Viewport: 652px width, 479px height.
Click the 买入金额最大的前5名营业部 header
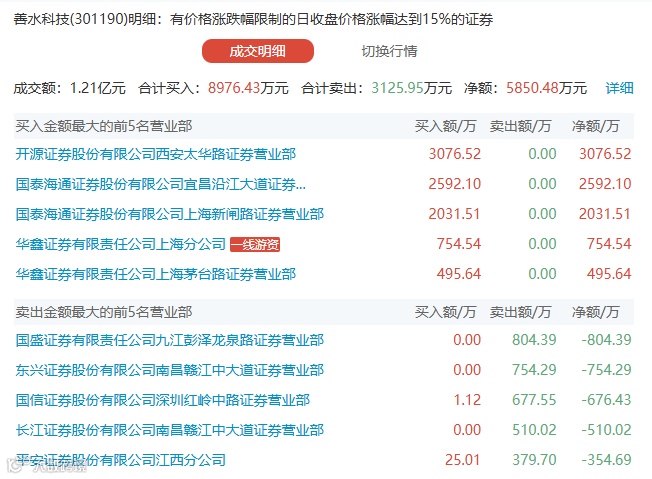104,126
